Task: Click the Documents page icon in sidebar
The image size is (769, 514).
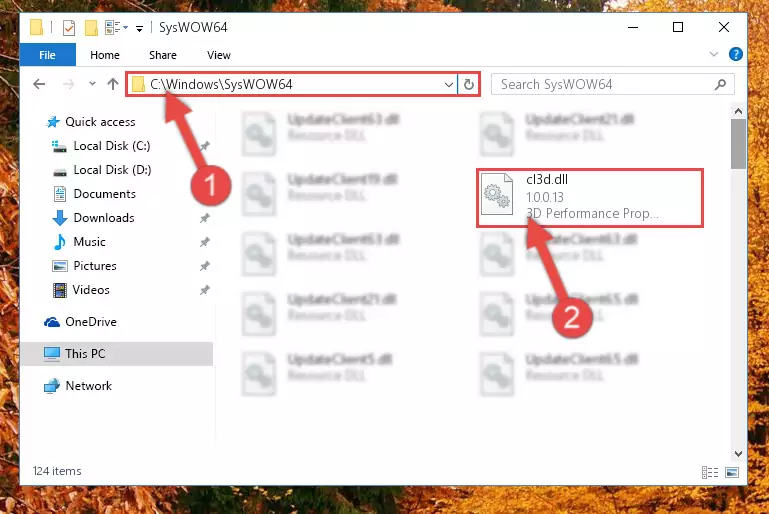Action: 60,194
